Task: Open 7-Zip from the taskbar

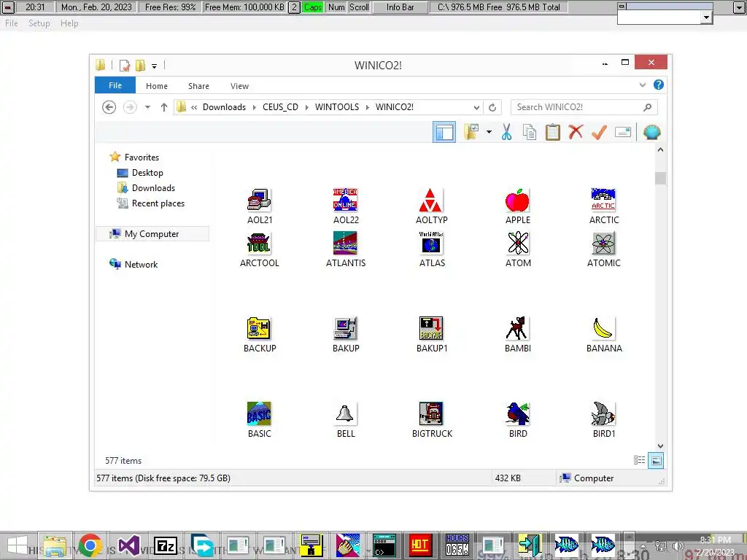Action: (166, 545)
